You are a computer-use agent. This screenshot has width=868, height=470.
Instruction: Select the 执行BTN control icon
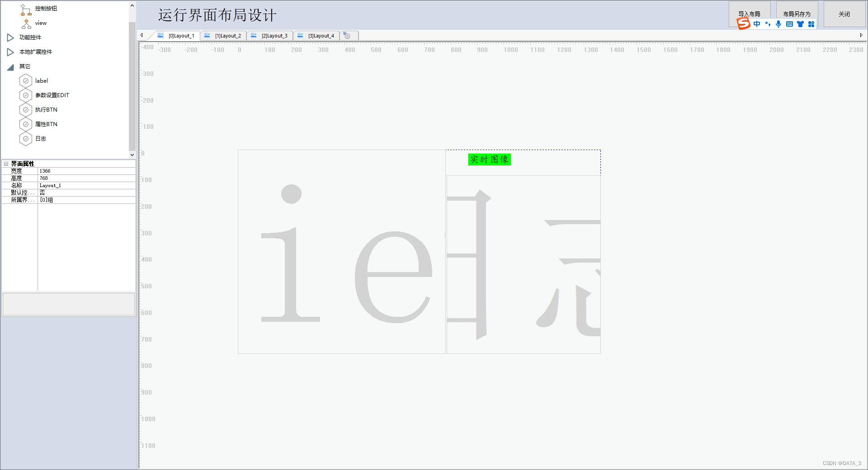click(x=26, y=109)
